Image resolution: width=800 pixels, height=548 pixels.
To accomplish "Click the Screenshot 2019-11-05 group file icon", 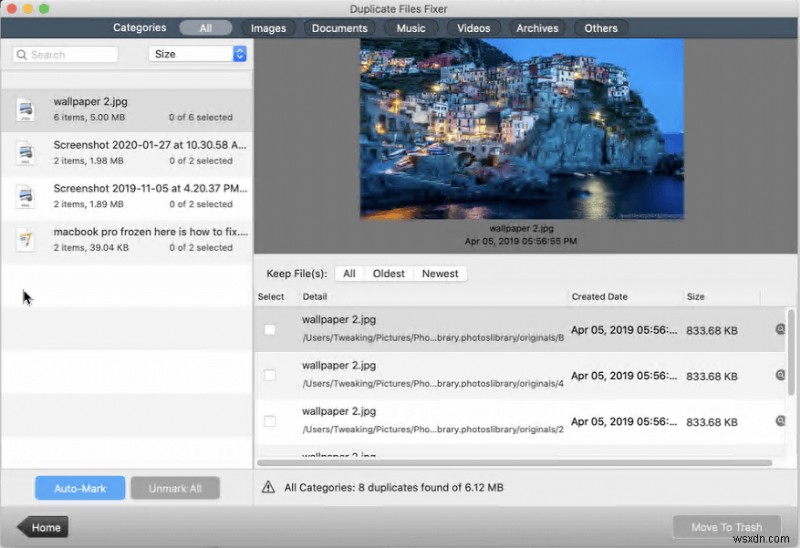I will tap(25, 196).
